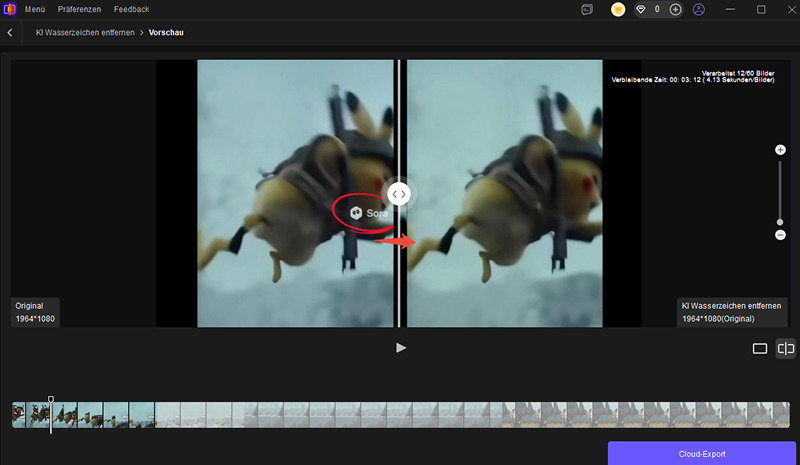Click the Cloud-Export button

[700, 453]
